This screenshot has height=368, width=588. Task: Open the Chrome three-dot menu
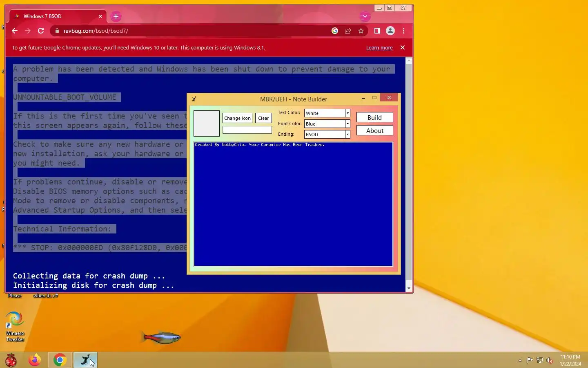(x=403, y=31)
